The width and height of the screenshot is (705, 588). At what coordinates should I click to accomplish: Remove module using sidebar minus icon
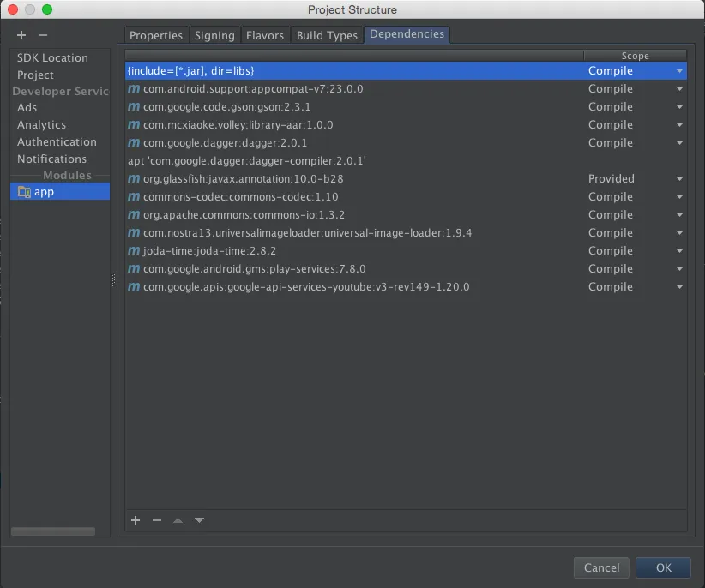(x=43, y=35)
